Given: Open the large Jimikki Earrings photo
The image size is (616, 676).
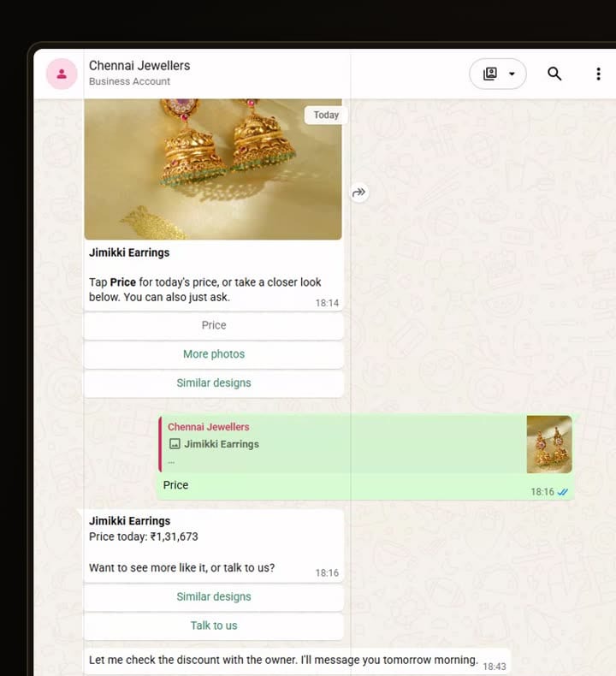Looking at the screenshot, I should 213,169.
